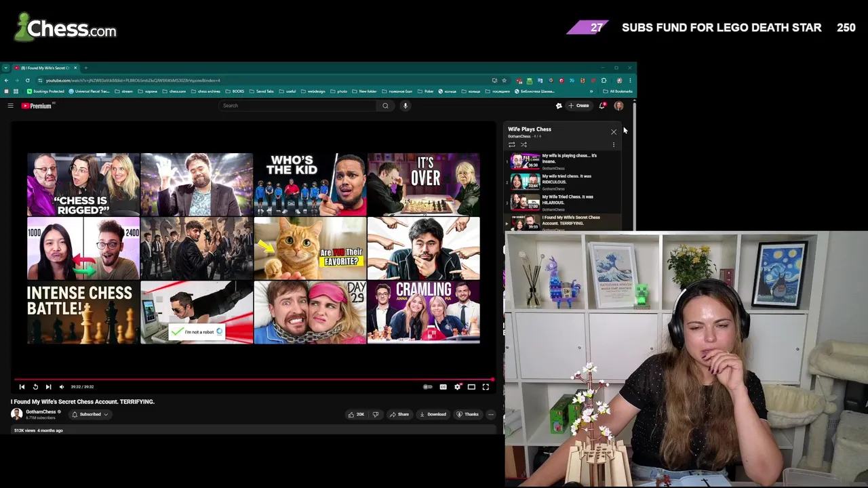The image size is (868, 488).
Task: Expand the bookmarks bar overflow chevron
Action: (591, 91)
